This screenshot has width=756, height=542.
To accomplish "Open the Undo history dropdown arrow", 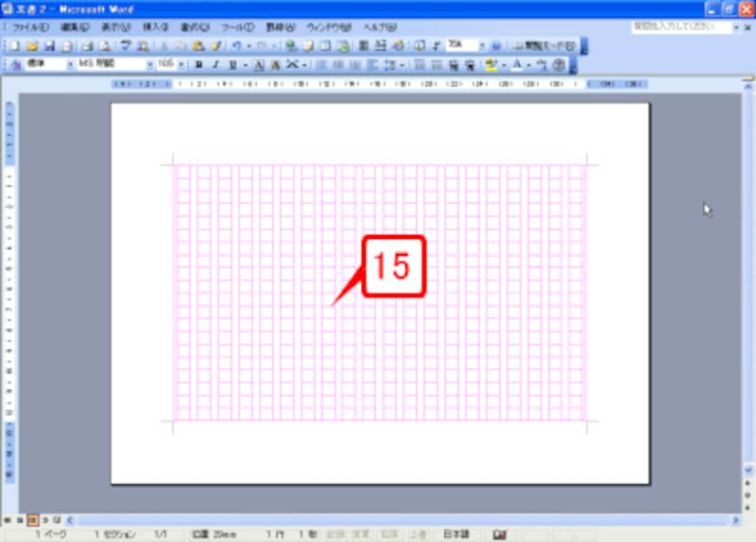I will point(249,46).
